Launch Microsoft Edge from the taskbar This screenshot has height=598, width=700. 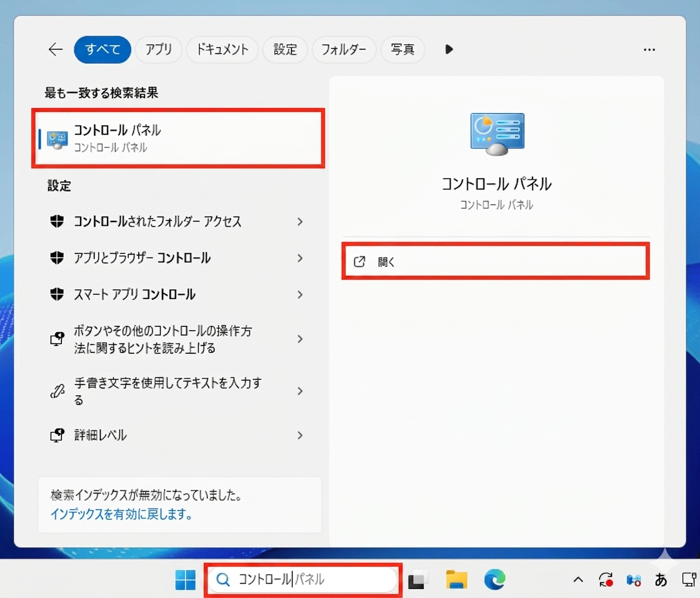494,580
